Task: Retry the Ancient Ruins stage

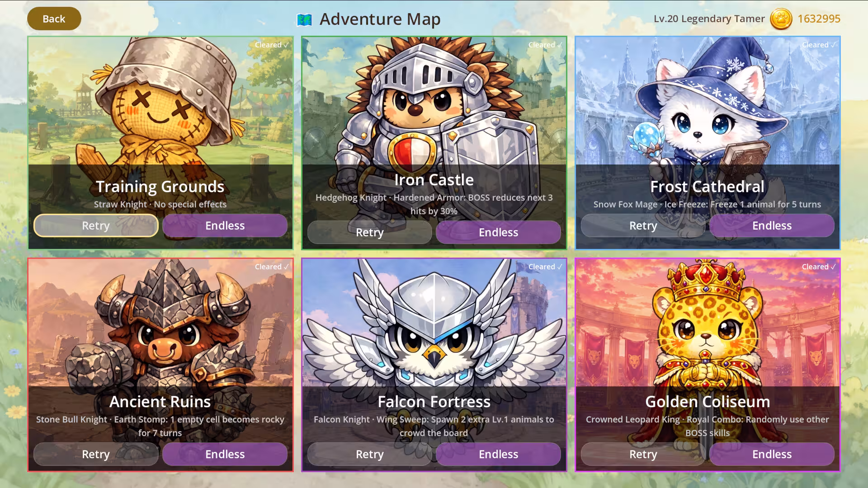Action: coord(96,454)
